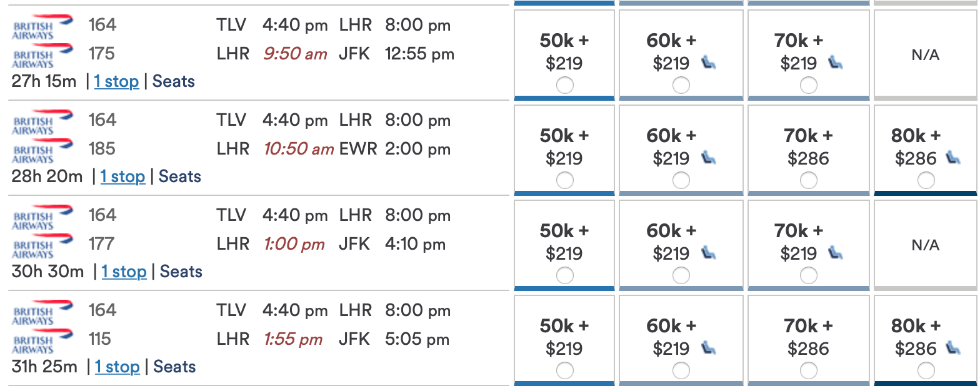Click seat icon on flight 115 80k fare
Viewport: 980px width, 388px height.
[953, 348]
